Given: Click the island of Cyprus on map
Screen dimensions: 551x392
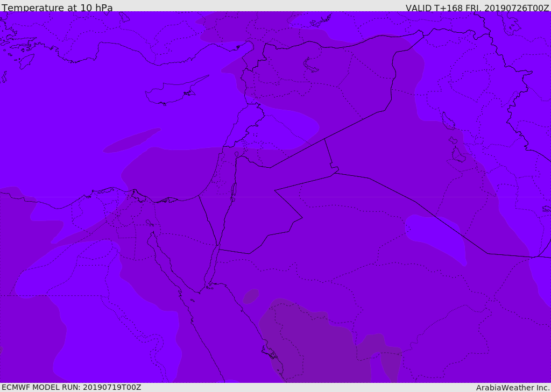Looking at the screenshot, I should (176, 91).
